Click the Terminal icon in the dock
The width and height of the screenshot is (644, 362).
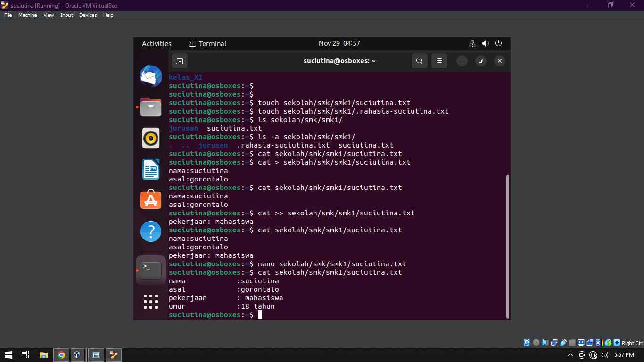[151, 270]
